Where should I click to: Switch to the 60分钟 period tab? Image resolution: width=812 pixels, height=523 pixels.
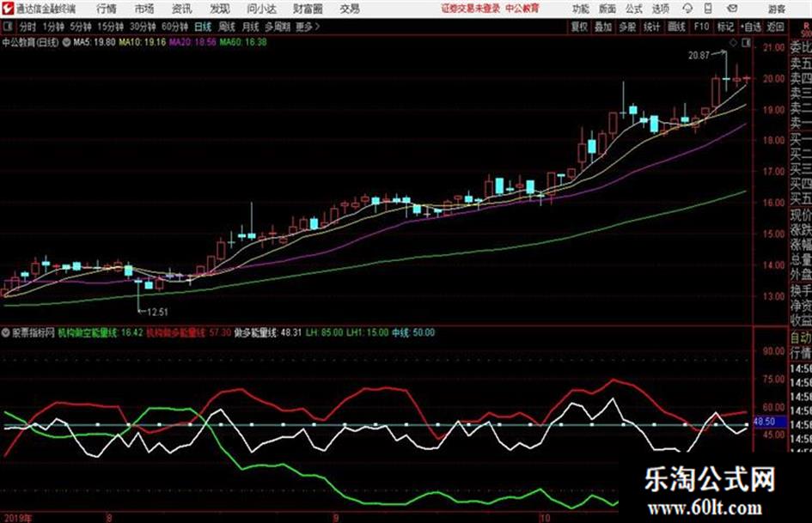tap(174, 27)
